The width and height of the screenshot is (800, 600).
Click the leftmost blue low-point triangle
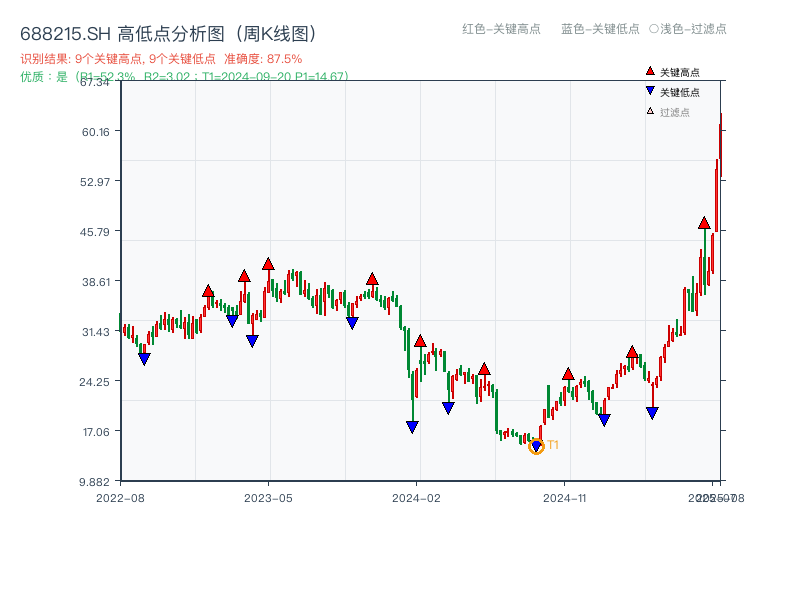point(144,359)
